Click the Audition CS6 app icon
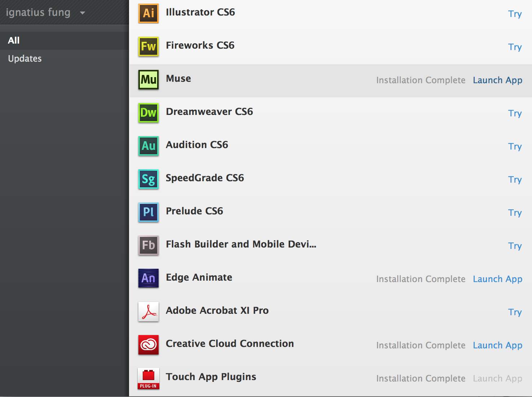The height and width of the screenshot is (397, 532). click(x=148, y=146)
